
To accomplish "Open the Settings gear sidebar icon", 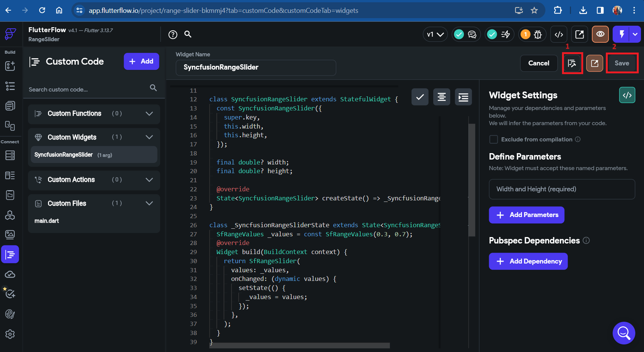I will [10, 334].
